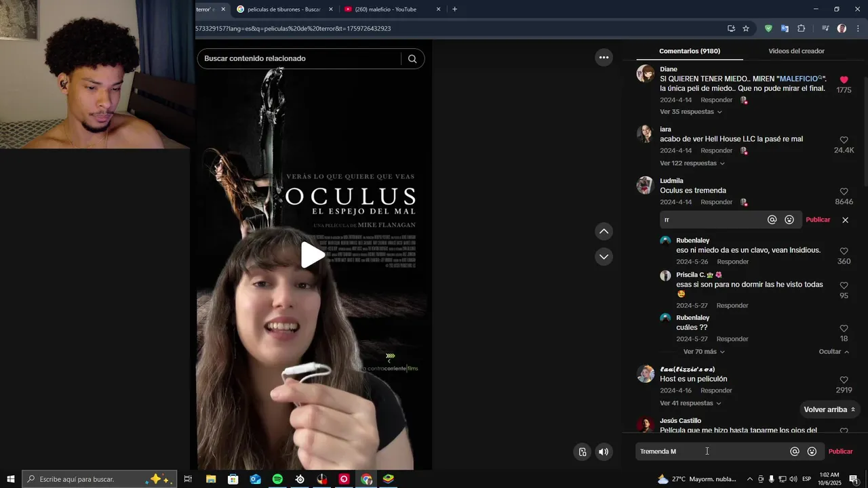Open Spotify from the taskbar
This screenshot has width=868, height=488.
coord(277,479)
